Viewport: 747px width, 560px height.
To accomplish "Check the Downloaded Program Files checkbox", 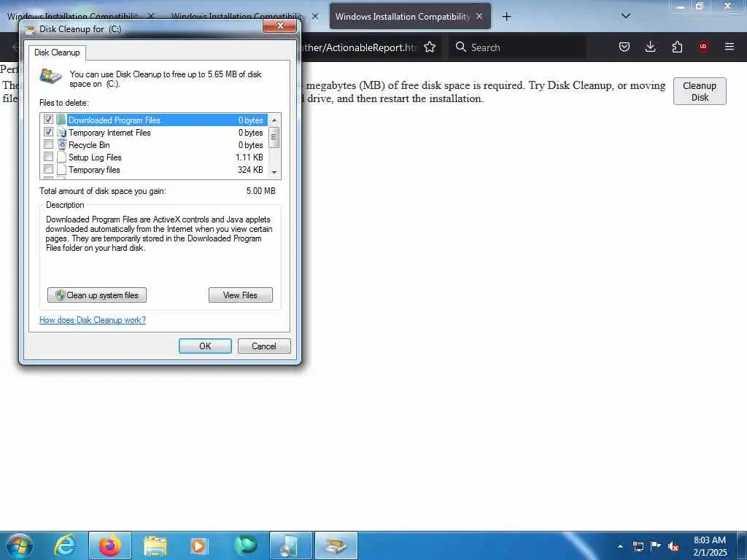I will pos(48,119).
